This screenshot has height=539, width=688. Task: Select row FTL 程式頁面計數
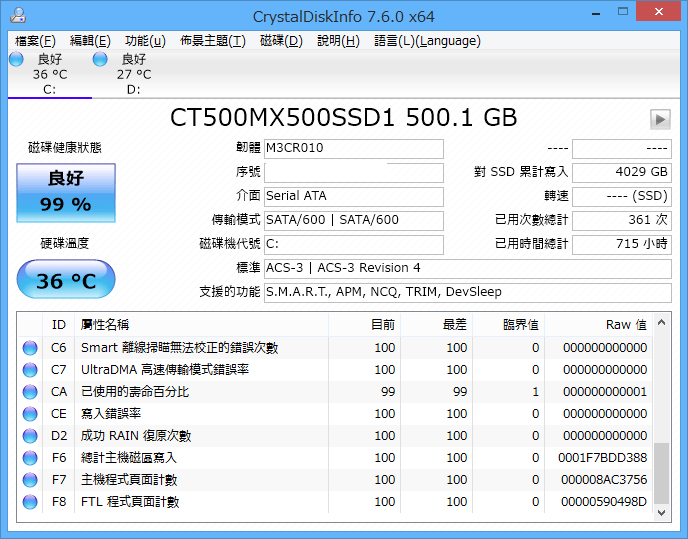(x=335, y=502)
